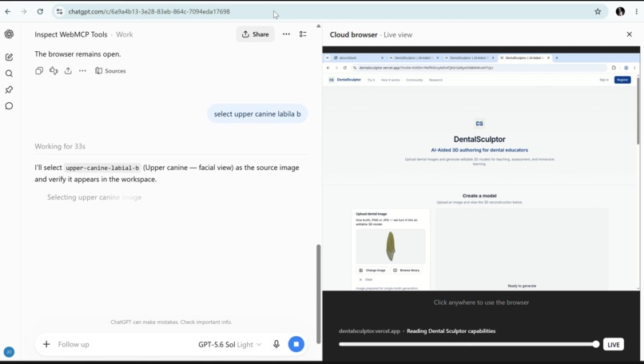Open Research on DentalSculptor nav
Viewport: 644px width, 364px height.
pos(435,80)
